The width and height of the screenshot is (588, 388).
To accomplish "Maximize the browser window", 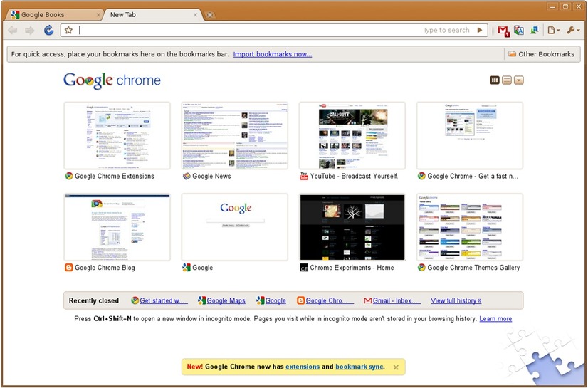I will pyautogui.click(x=565, y=6).
